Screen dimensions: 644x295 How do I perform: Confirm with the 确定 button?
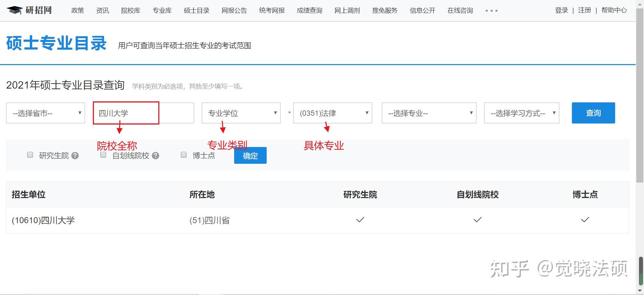(250, 155)
